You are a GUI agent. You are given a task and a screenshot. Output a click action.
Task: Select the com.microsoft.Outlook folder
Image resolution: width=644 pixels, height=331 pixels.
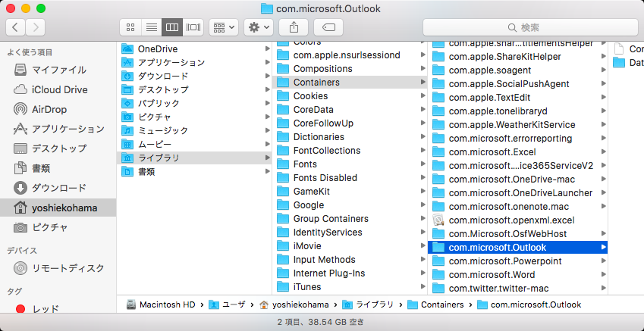pos(517,248)
